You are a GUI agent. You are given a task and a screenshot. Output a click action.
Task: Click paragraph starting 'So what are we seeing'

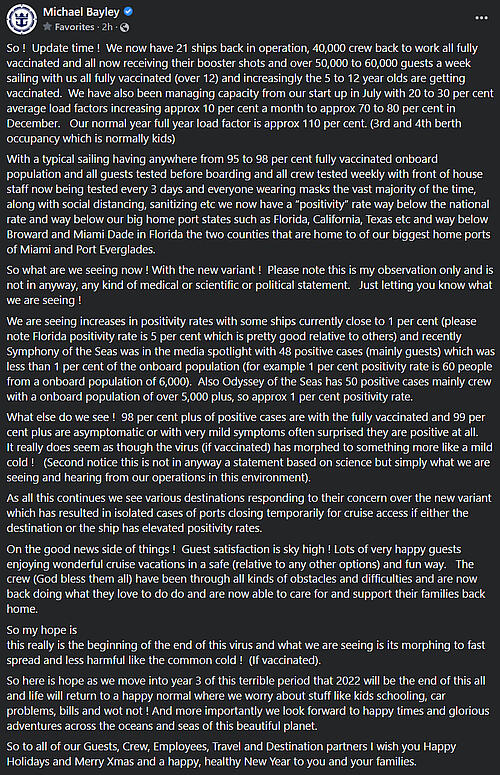(250, 285)
